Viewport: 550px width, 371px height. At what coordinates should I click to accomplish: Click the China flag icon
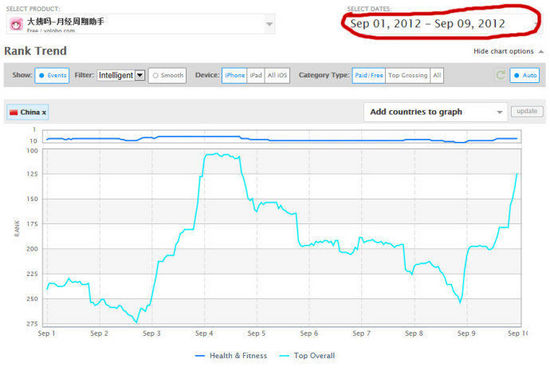tap(14, 113)
